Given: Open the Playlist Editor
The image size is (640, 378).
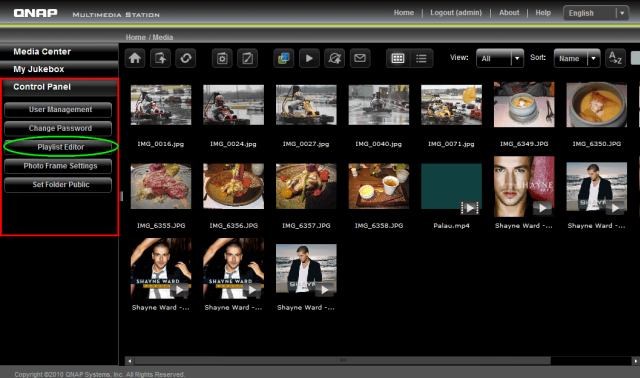Looking at the screenshot, I should [58, 147].
